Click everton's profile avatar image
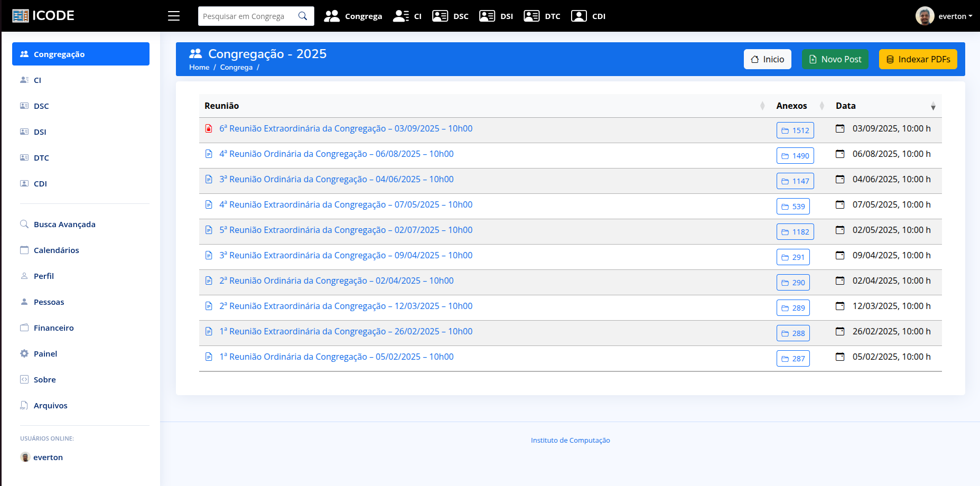The image size is (980, 486). click(925, 15)
